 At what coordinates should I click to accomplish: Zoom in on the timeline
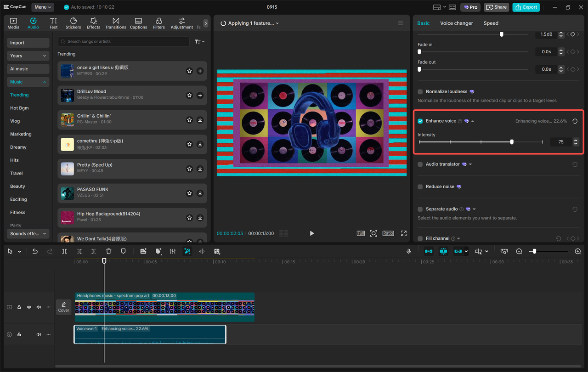coord(578,251)
